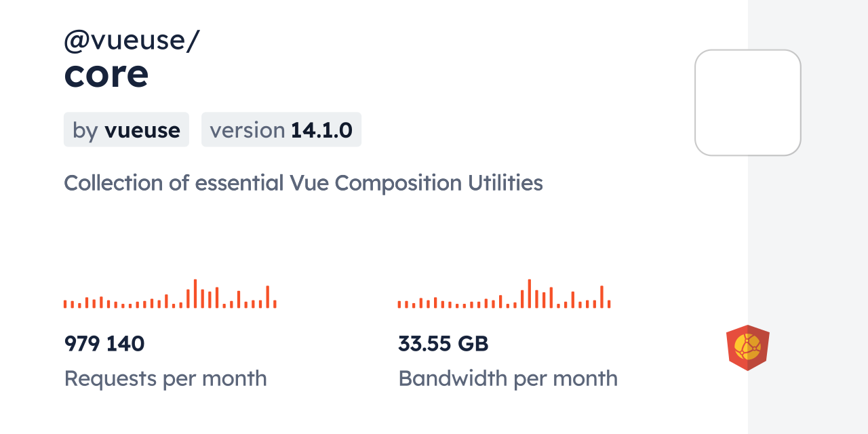Click the 'Bandwidth per month' label
The height and width of the screenshot is (434, 868).
[x=508, y=378]
